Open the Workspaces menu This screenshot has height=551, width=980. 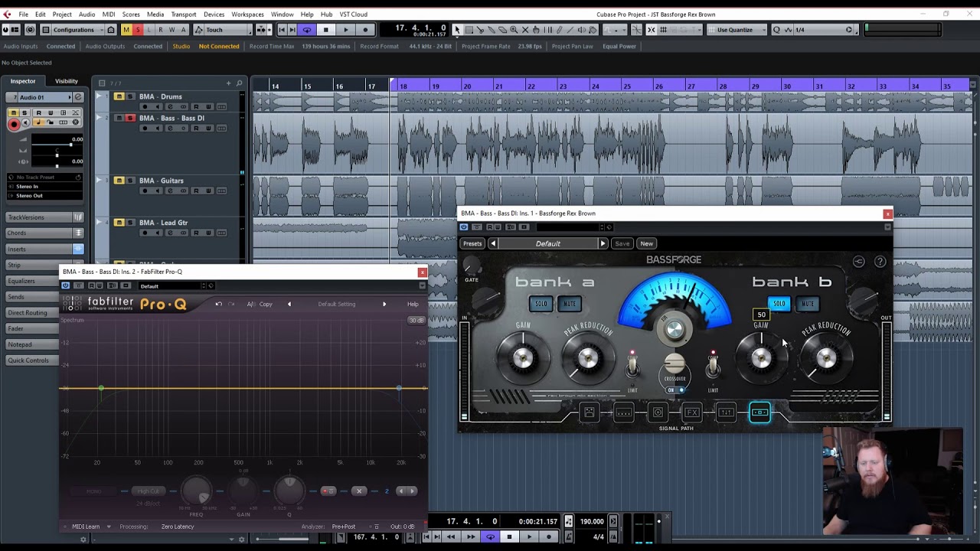coord(247,14)
